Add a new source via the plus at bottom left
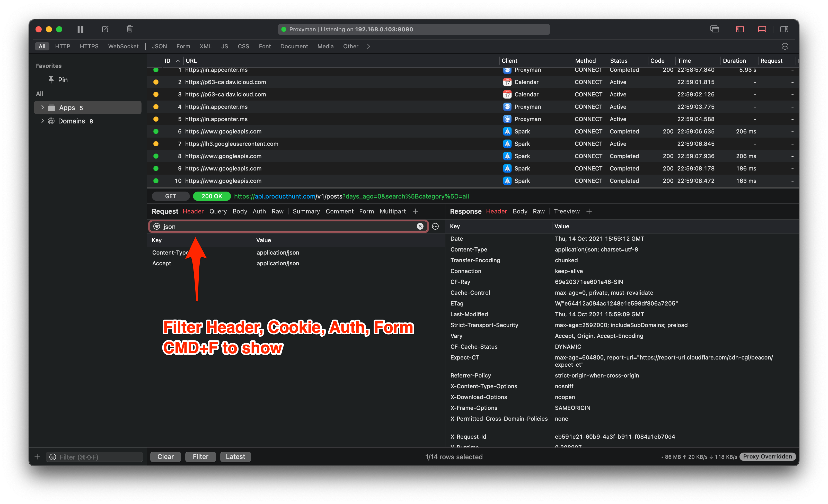This screenshot has width=828, height=504. click(x=37, y=457)
